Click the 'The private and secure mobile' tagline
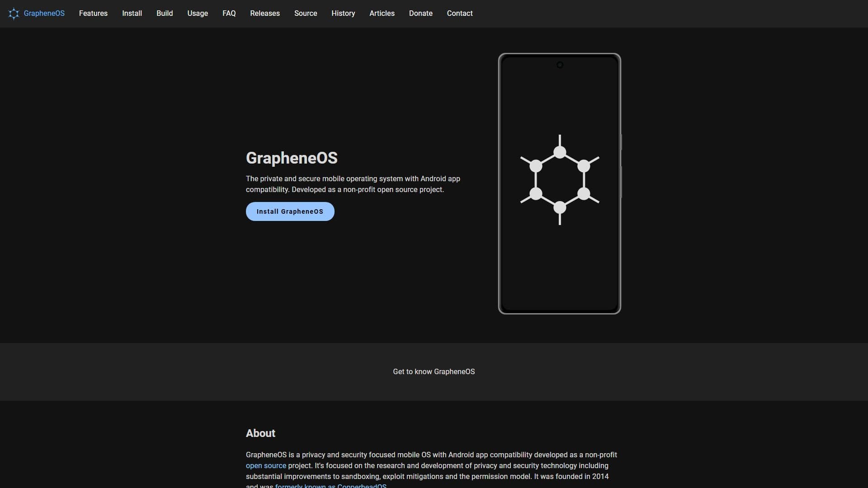 coord(353,184)
